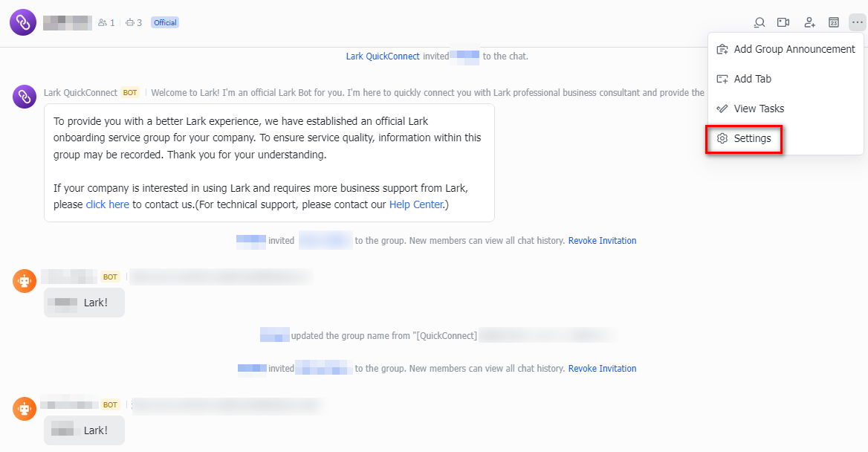Click the three-dots more options button
Image resolution: width=868 pixels, height=452 pixels.
857,22
